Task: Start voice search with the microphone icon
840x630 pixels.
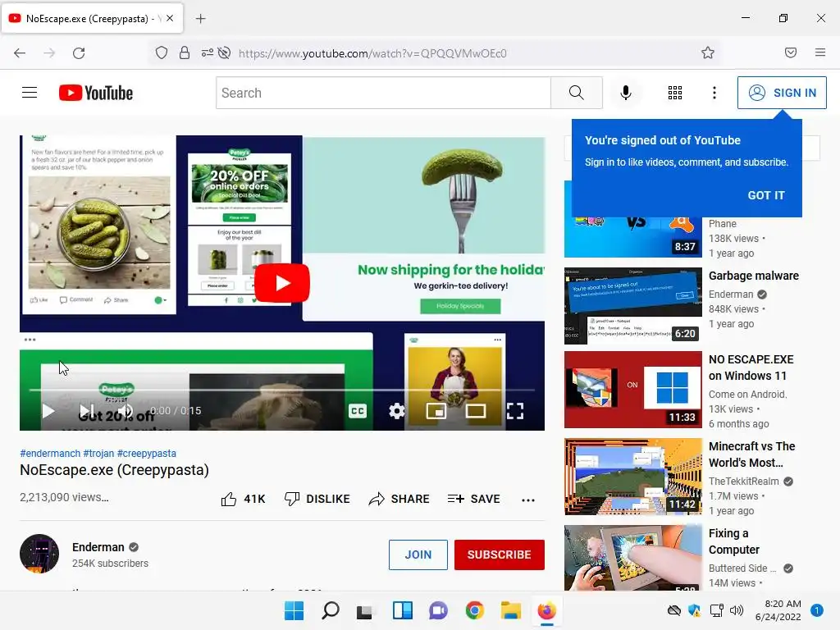Action: point(625,93)
